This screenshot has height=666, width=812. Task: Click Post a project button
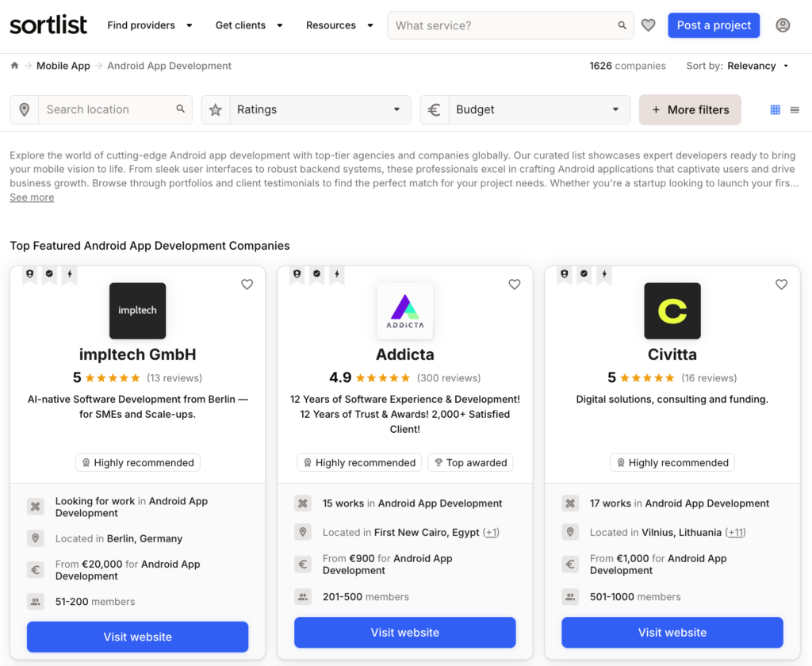(x=714, y=25)
